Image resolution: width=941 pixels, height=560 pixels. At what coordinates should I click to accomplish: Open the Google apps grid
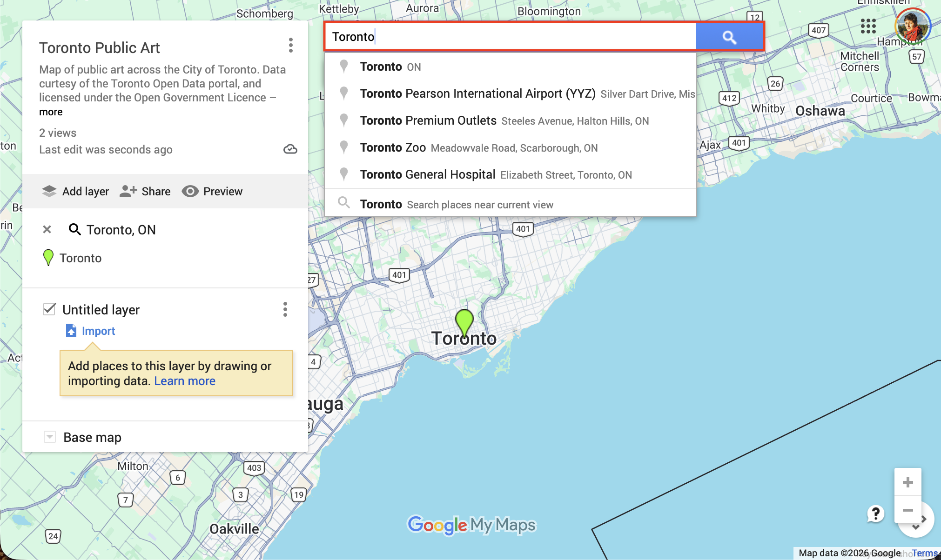pyautogui.click(x=868, y=26)
